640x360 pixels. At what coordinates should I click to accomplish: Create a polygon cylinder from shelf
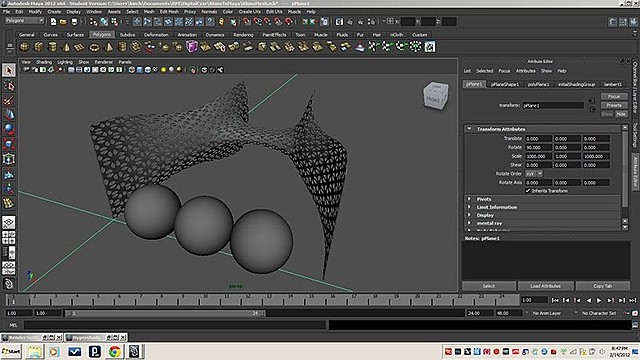click(52, 47)
